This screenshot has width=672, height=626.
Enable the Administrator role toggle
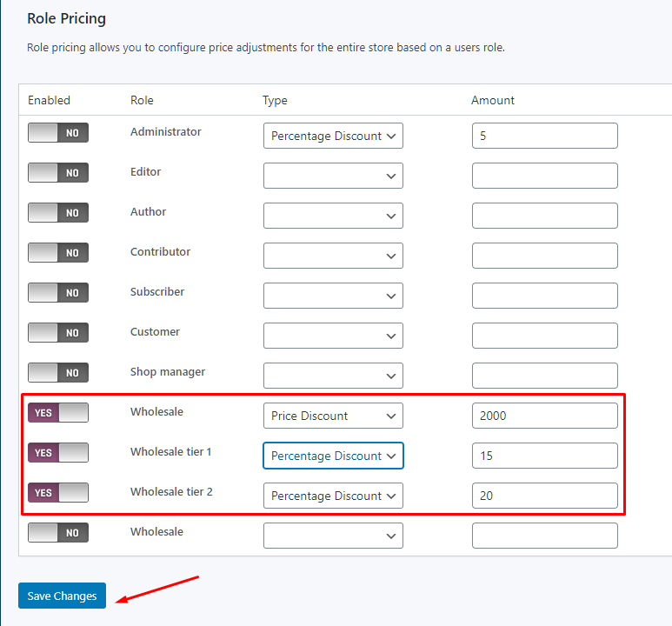pos(58,133)
